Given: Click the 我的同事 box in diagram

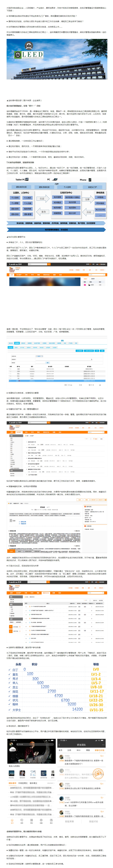Looking at the screenshot, I should click(28, 209).
